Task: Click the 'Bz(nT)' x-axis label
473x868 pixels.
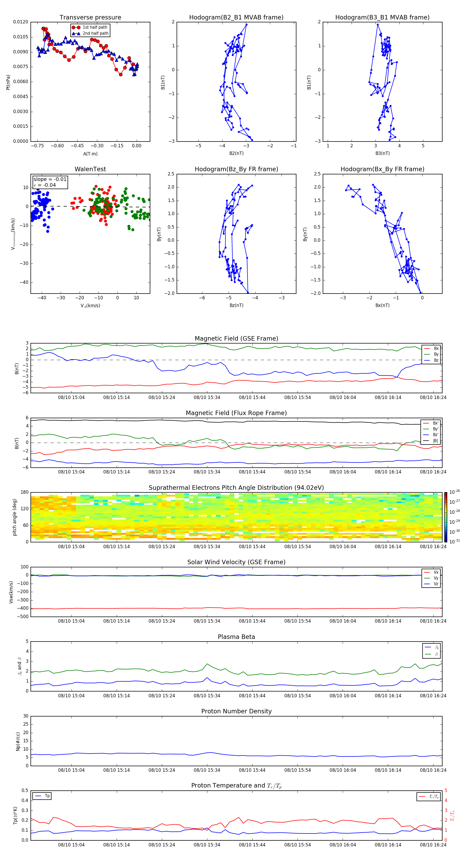Action: pos(236,305)
